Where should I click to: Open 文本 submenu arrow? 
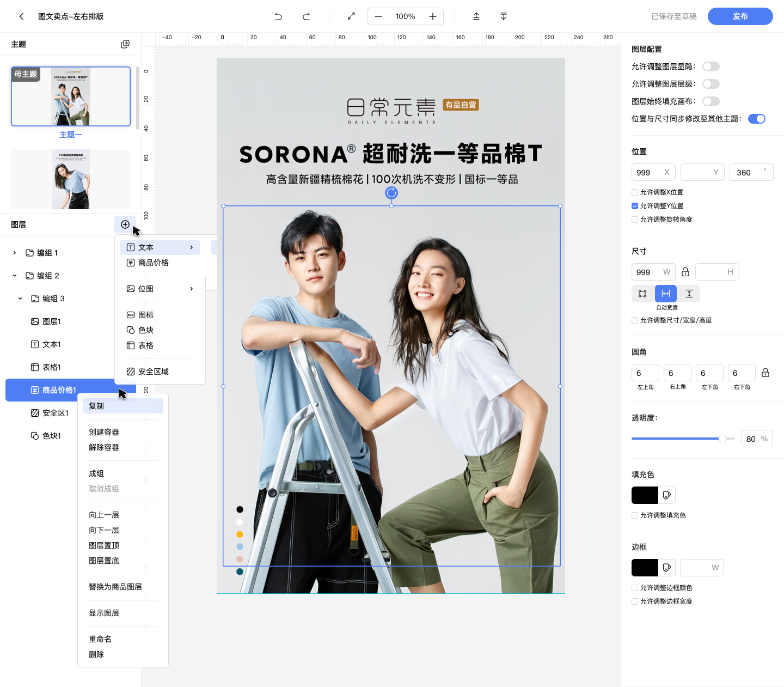point(192,247)
